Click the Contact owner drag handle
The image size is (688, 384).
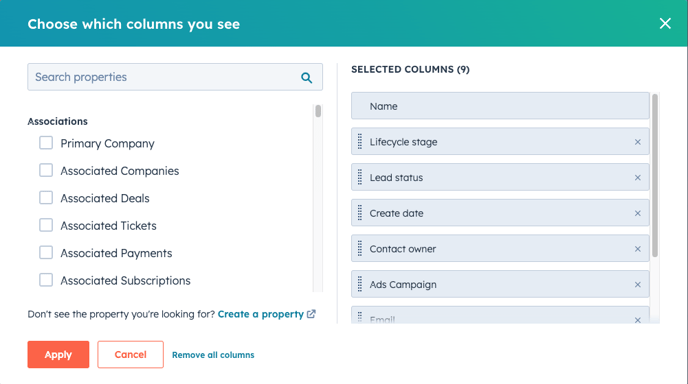[360, 248]
